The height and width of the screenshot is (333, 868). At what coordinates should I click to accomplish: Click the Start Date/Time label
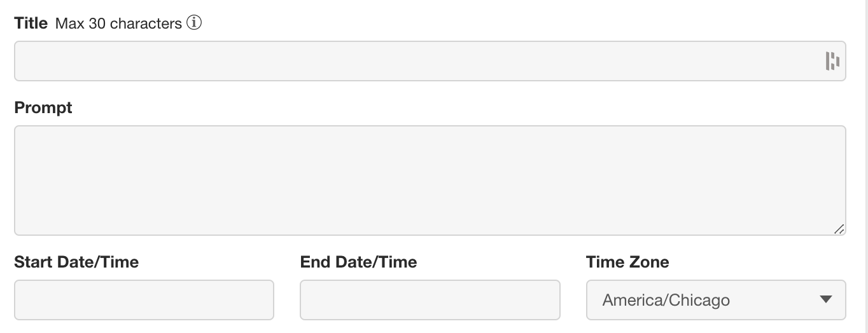[76, 262]
